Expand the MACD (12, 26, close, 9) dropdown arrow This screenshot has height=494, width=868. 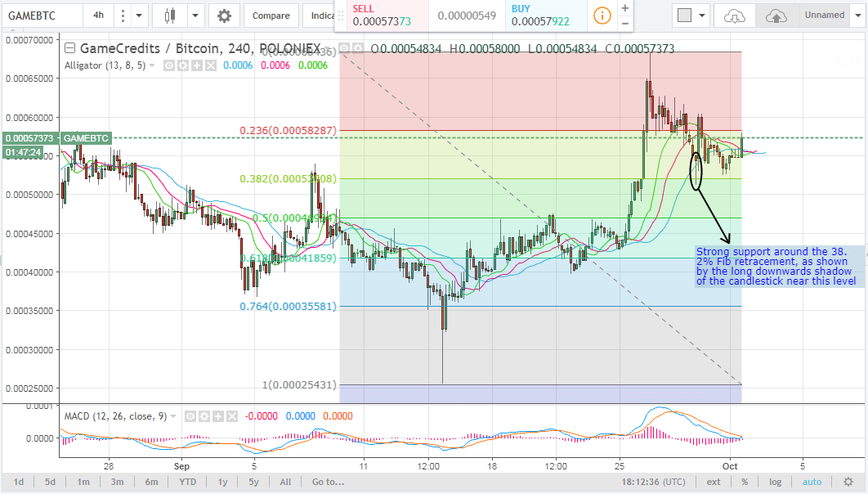coord(173,416)
